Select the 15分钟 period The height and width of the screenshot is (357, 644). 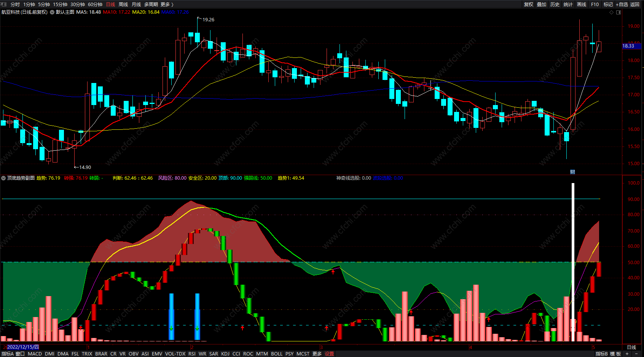[60, 5]
